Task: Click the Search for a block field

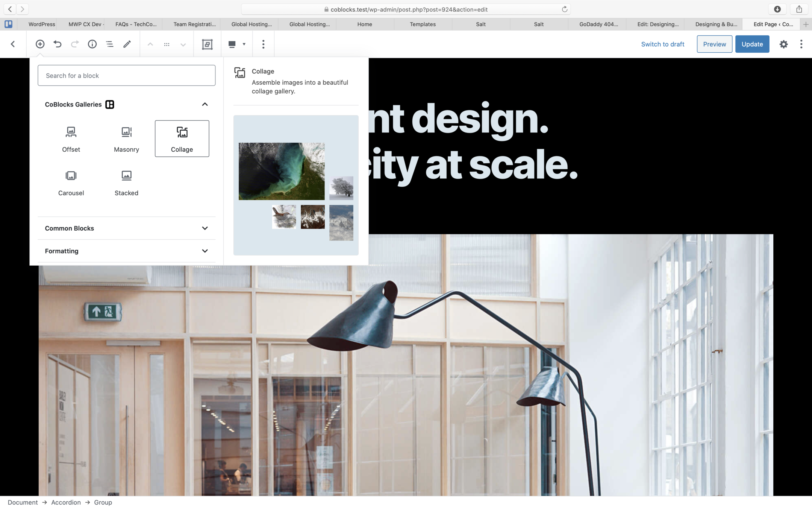Action: pyautogui.click(x=126, y=75)
